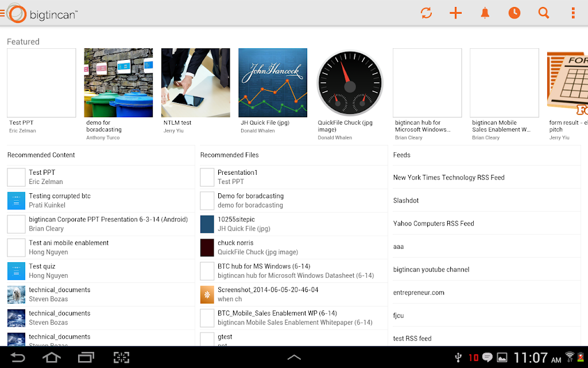This screenshot has height=368, width=588.
Task: Tap the Android home button
Action: click(x=51, y=358)
